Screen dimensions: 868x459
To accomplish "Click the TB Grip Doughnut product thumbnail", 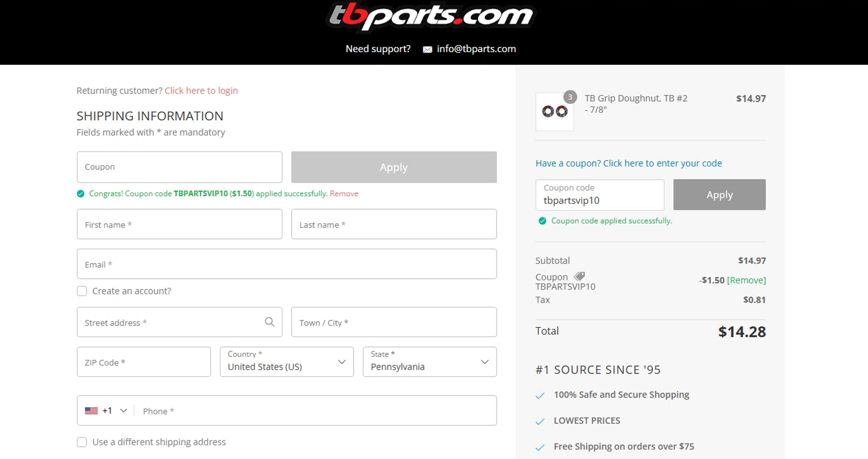I will [x=554, y=112].
